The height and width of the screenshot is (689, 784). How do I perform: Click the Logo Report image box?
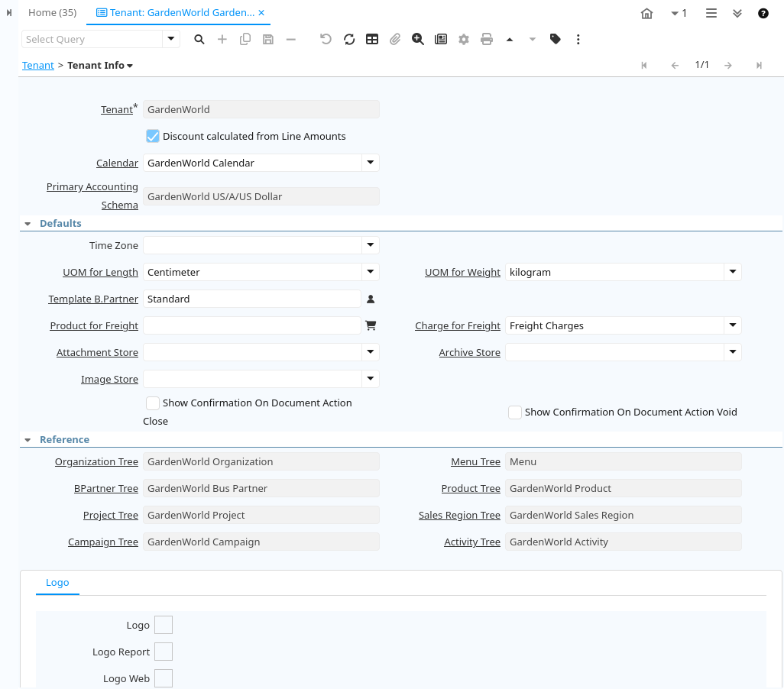[164, 652]
